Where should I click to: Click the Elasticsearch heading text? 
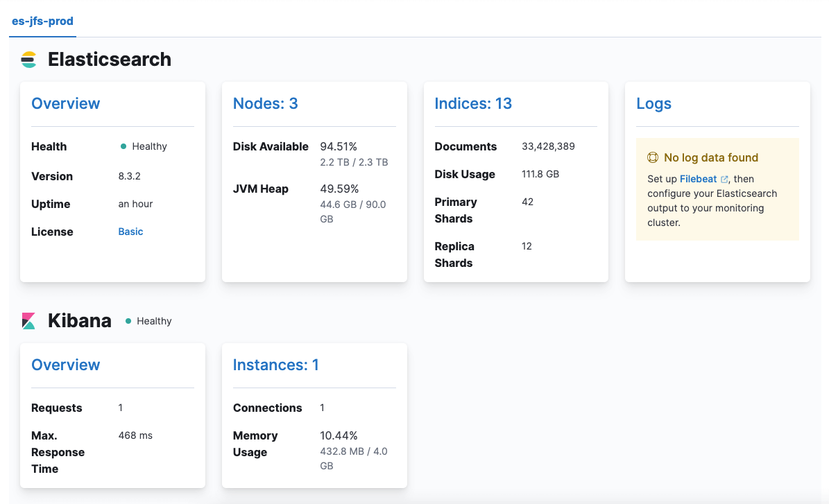pyautogui.click(x=110, y=59)
